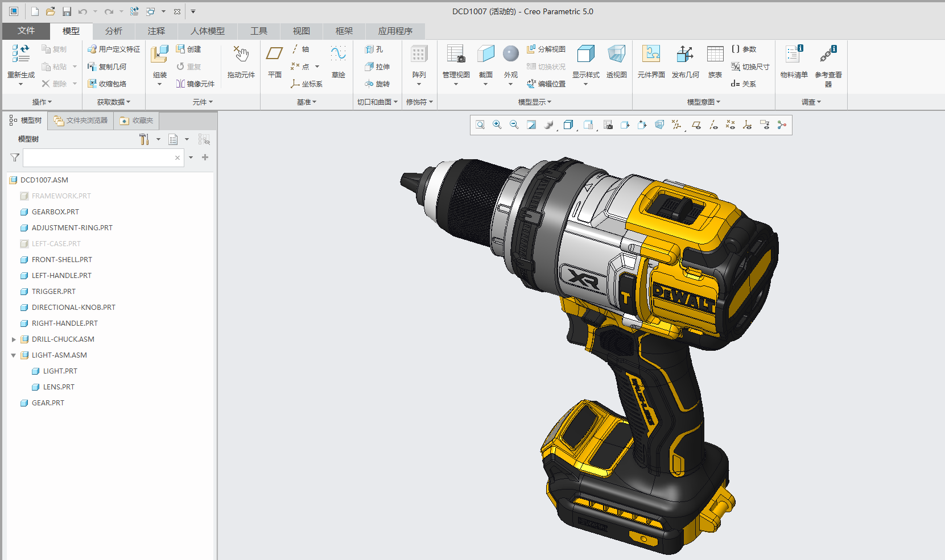Open the 草绘 (Sketch) tool
Screen dimensions: 945x560
(x=338, y=63)
